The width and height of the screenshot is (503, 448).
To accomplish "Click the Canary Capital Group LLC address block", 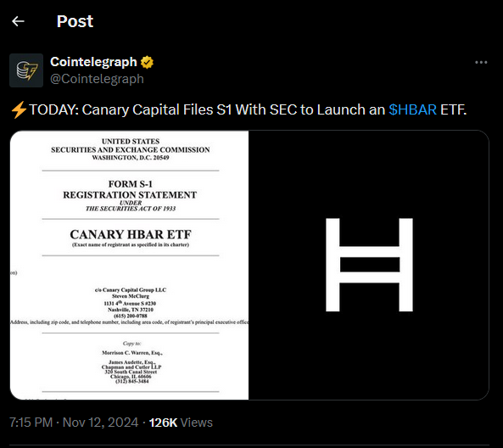I will tap(131, 303).
